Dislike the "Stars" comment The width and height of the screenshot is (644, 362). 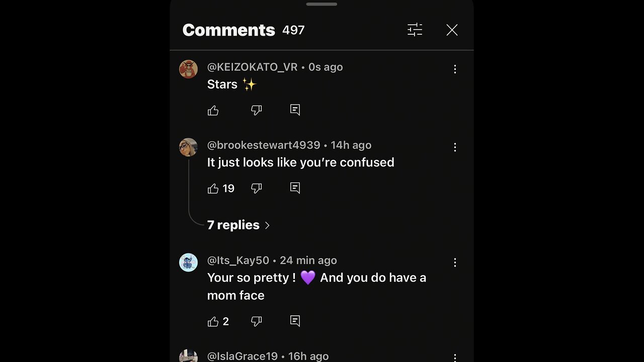257,110
